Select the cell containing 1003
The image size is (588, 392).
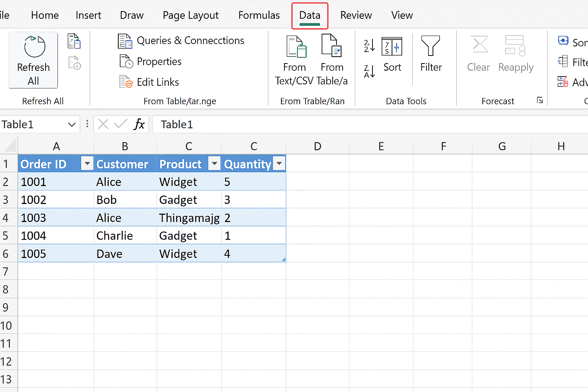[56, 218]
